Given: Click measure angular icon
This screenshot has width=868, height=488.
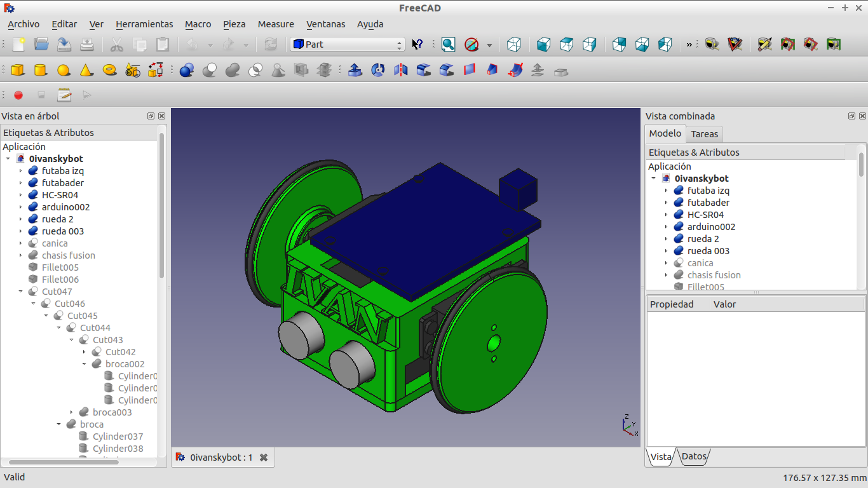Looking at the screenshot, I should click(735, 44).
